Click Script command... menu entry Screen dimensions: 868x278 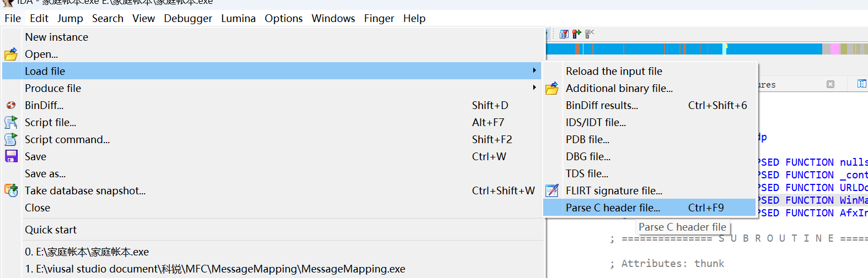point(67,139)
